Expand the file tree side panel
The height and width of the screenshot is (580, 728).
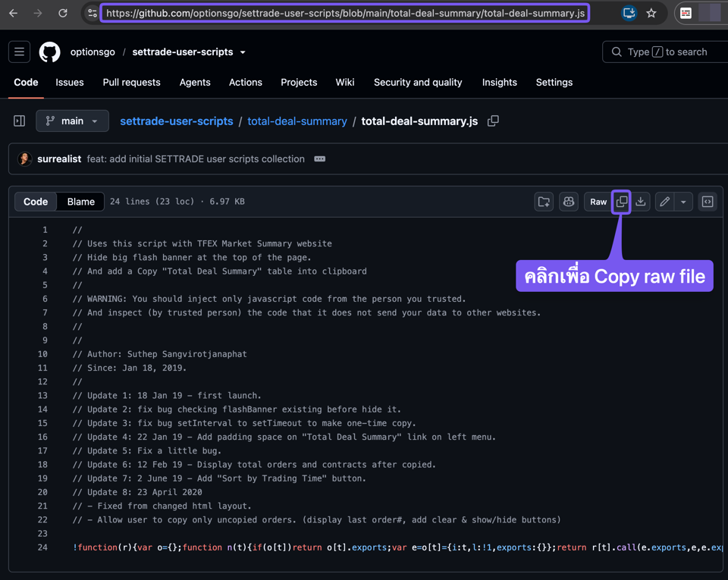(19, 121)
